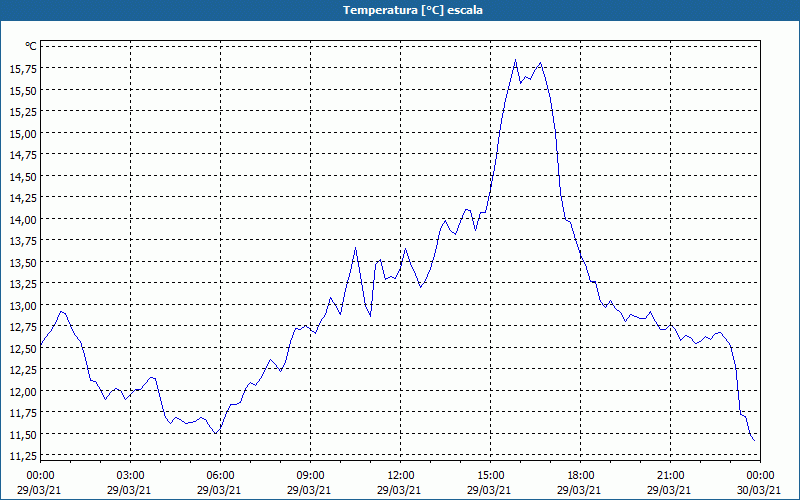Click the 00:00 label above 29/03/21
The width and height of the screenshot is (800, 500).
tap(40, 476)
